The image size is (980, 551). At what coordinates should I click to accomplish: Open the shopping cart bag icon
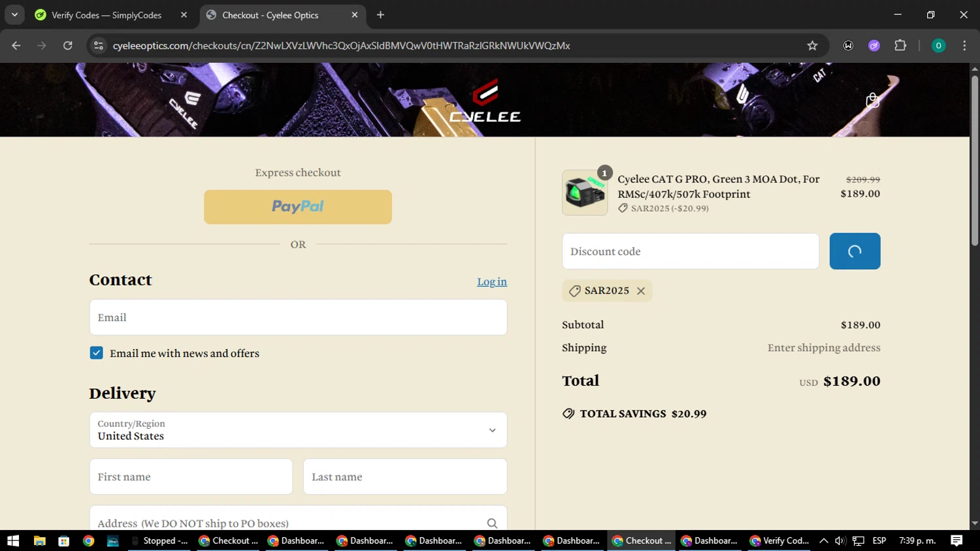pyautogui.click(x=872, y=100)
